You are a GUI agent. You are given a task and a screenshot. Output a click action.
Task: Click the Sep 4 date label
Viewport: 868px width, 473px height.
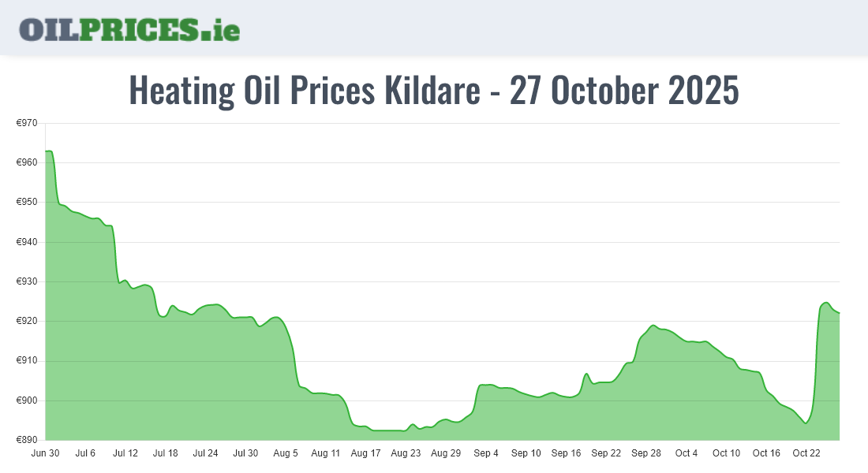point(486,453)
